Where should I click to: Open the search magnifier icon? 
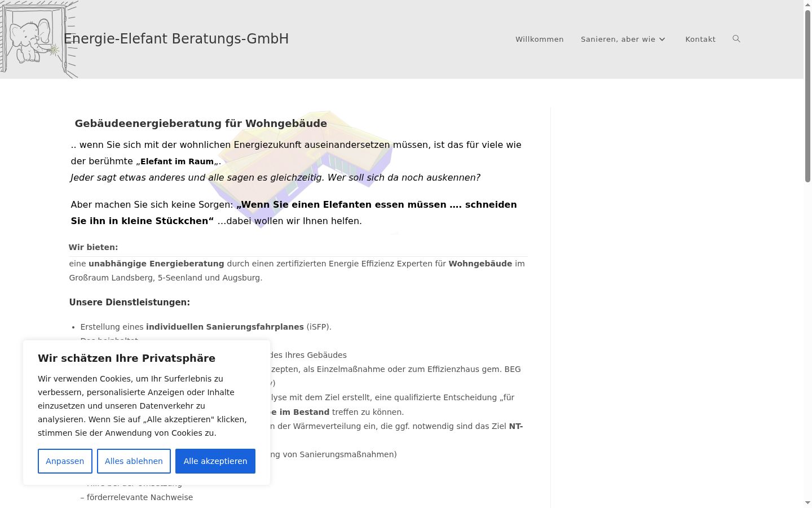coord(736,39)
